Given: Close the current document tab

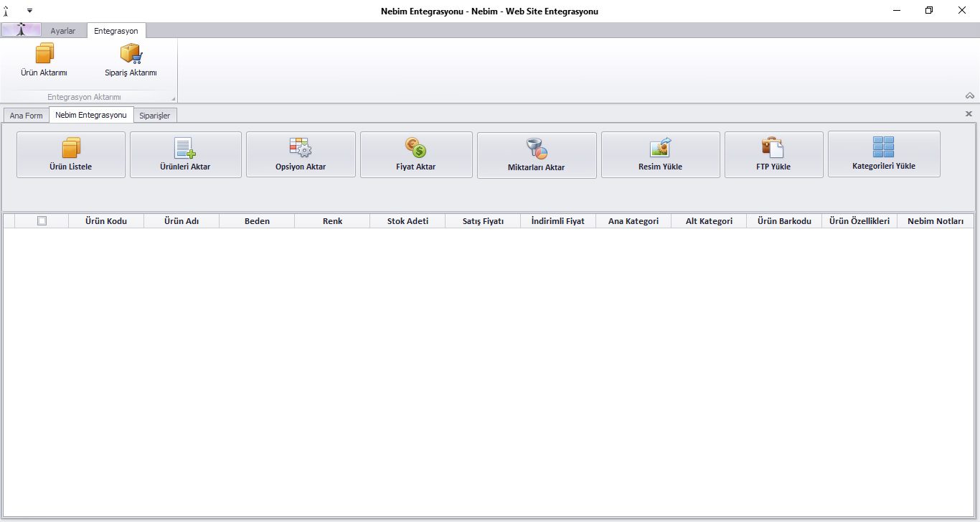Looking at the screenshot, I should [969, 114].
